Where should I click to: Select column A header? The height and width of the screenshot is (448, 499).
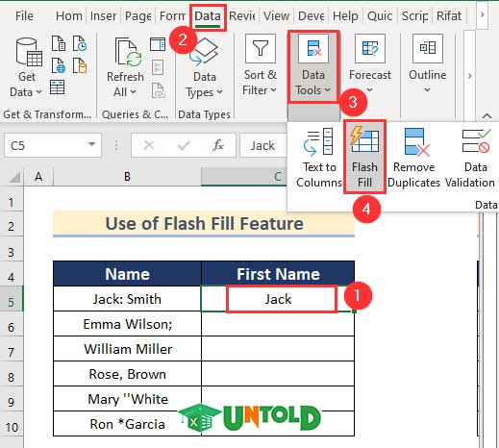(38, 176)
